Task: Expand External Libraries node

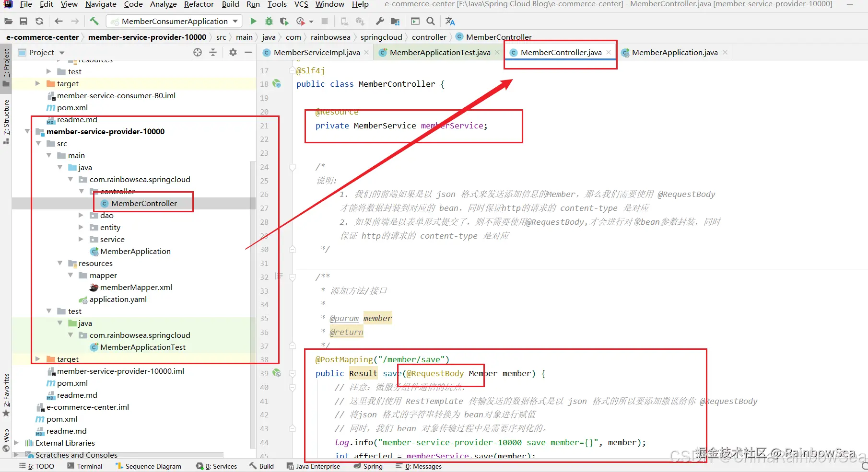Action: click(x=16, y=443)
